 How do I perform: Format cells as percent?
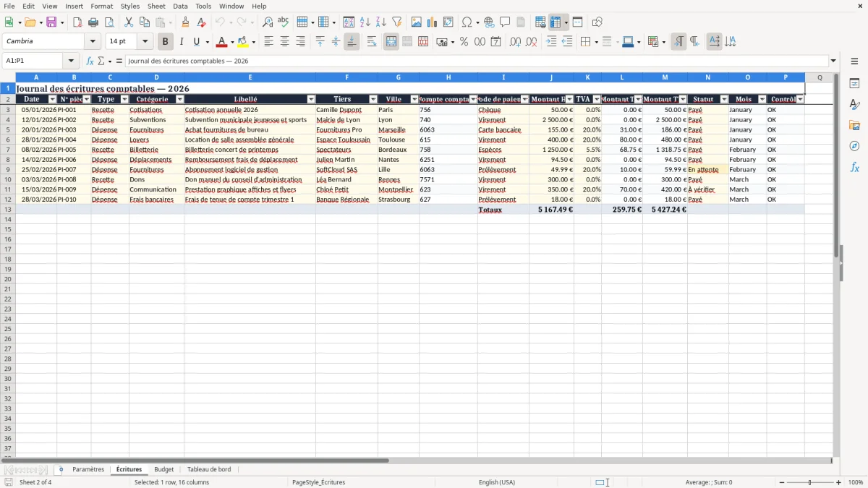[x=464, y=42]
